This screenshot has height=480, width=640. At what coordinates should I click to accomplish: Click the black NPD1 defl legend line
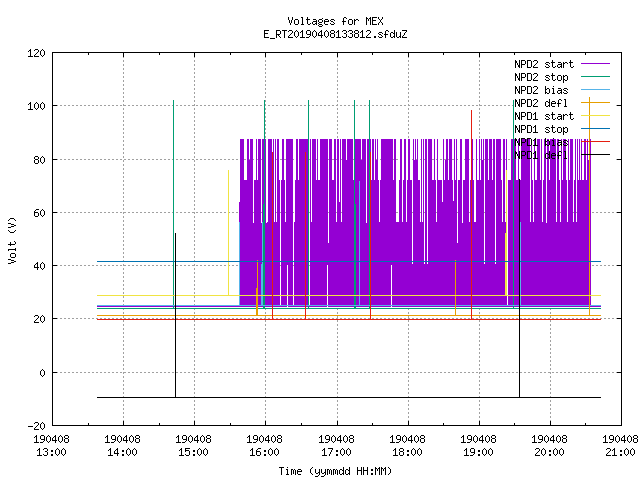(x=596, y=155)
